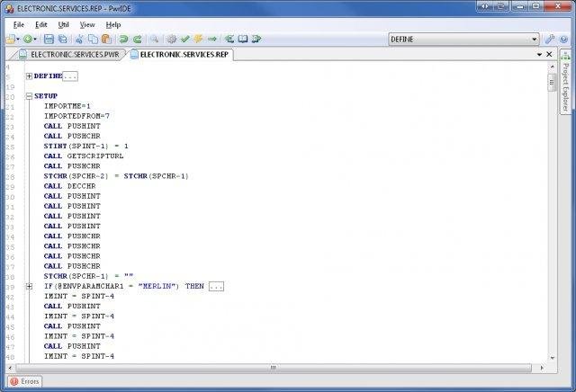Open the View menu
The width and height of the screenshot is (576, 392).
coord(87,25)
